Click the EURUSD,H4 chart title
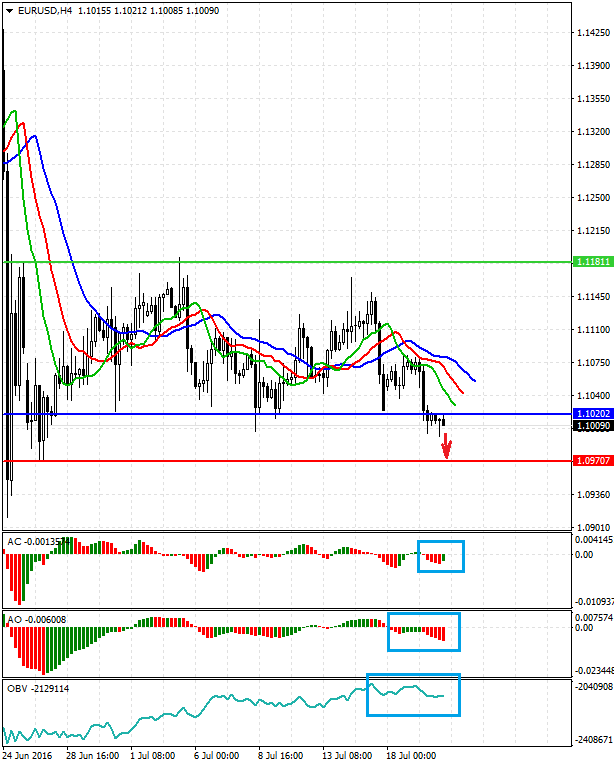The height and width of the screenshot is (767, 614). (45, 11)
